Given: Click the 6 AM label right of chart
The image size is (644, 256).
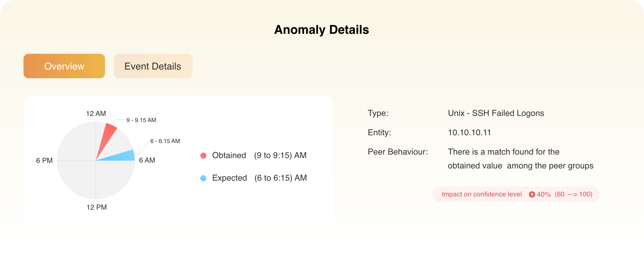Looking at the screenshot, I should pos(147,160).
